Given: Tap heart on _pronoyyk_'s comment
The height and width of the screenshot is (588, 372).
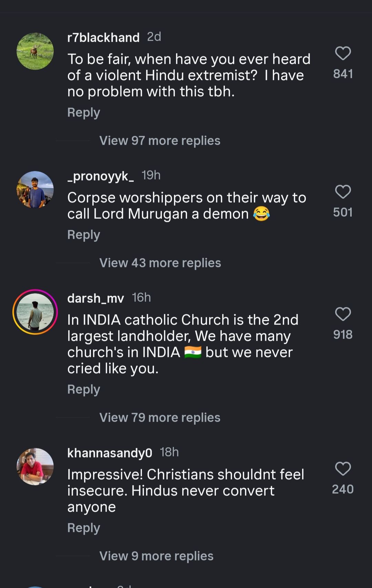Looking at the screenshot, I should click(x=343, y=192).
